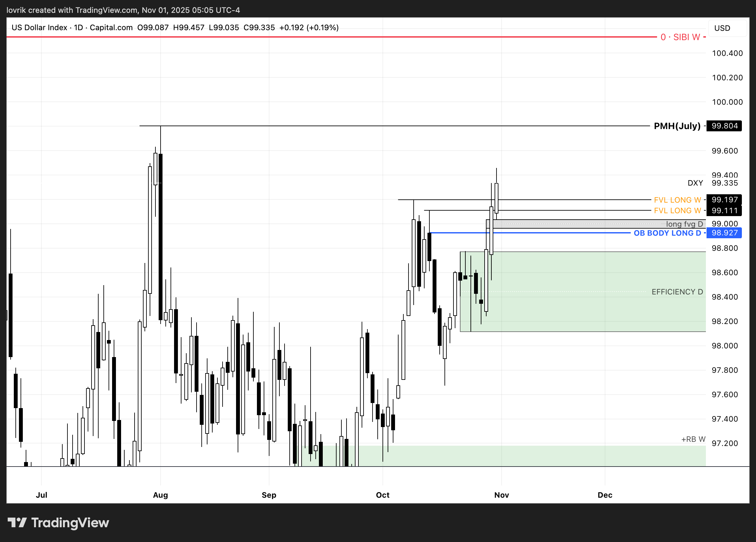Screen dimensions: 756x542
Task: Select the long fvg D label
Action: click(x=684, y=224)
